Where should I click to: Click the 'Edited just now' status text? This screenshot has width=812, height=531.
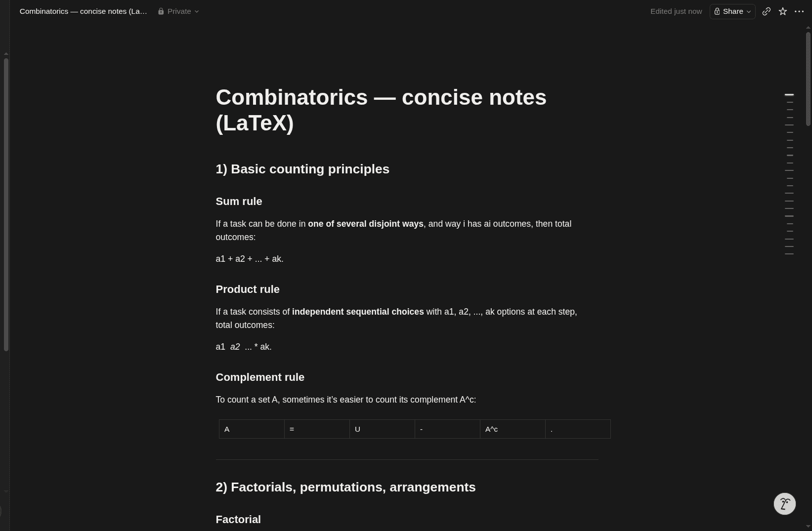676,11
